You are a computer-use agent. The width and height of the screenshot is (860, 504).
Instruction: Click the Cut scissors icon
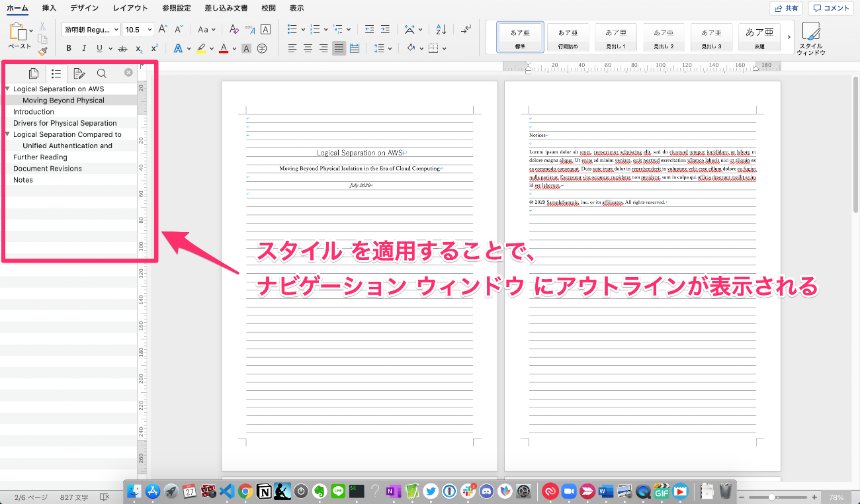(x=42, y=26)
